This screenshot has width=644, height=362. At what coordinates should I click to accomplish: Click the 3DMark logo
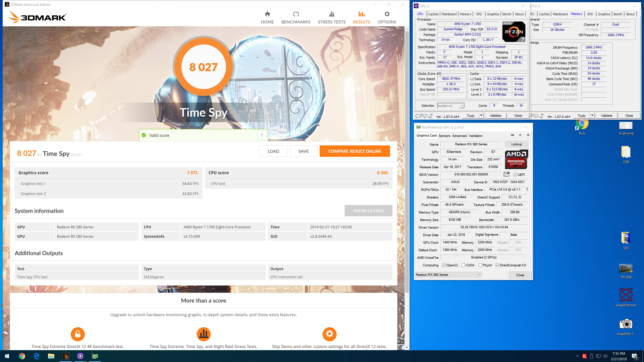coord(37,17)
